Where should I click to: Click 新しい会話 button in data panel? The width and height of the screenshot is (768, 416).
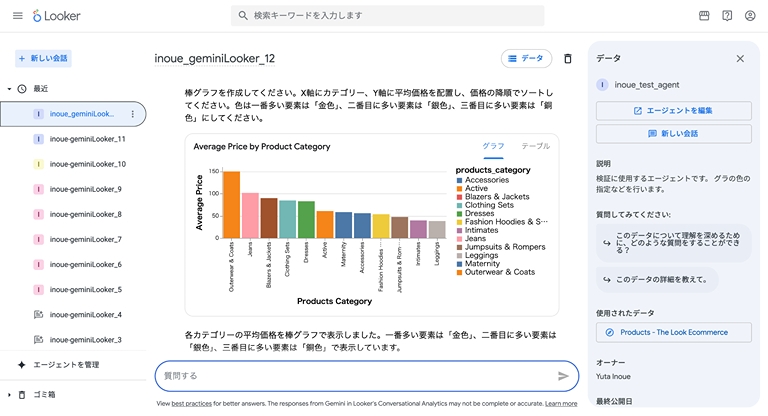(x=673, y=133)
